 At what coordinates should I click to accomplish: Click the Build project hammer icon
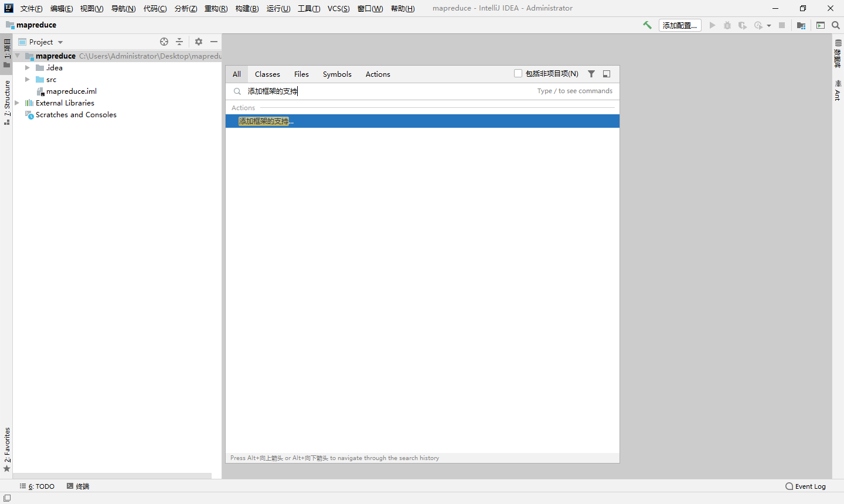[x=647, y=25]
